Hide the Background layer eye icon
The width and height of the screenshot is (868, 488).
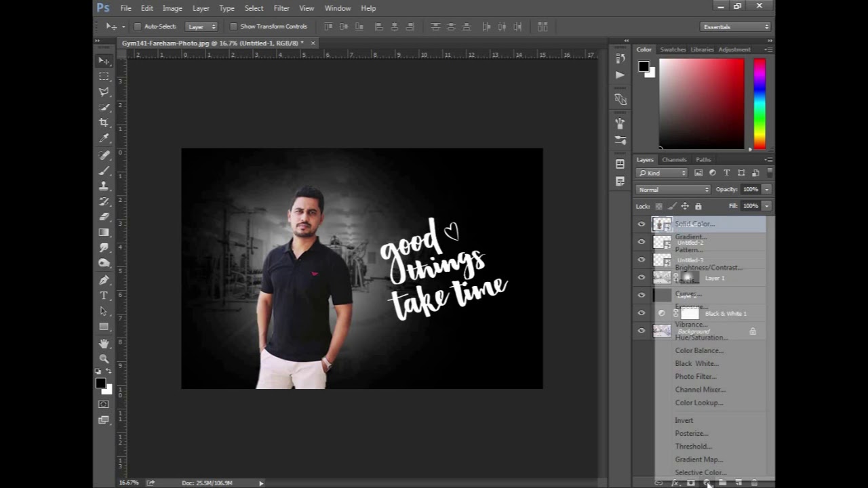[x=642, y=331]
